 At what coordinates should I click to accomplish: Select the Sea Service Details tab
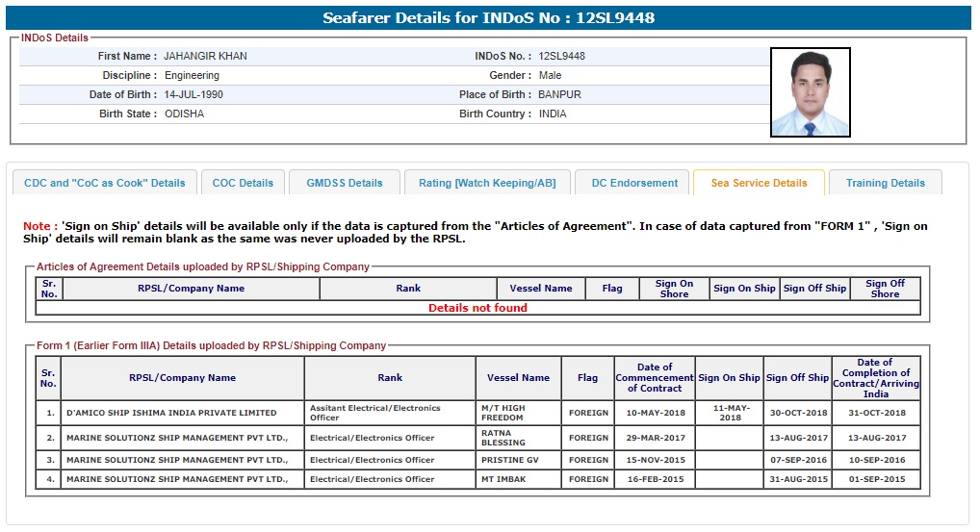(x=759, y=183)
